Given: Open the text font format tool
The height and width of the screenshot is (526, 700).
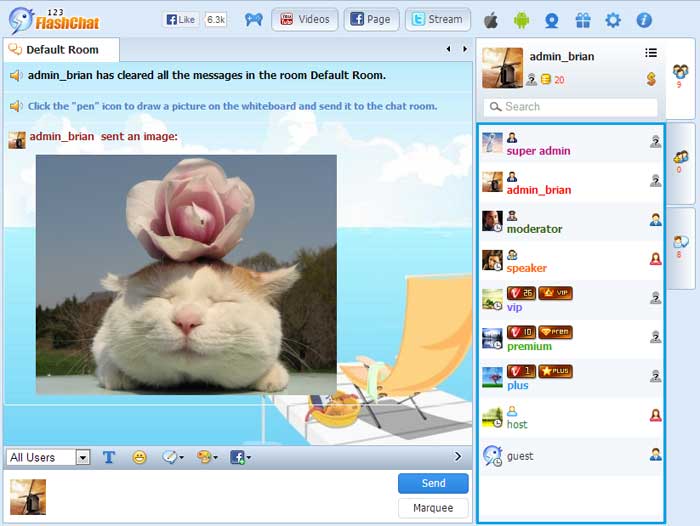Looking at the screenshot, I should tap(109, 457).
